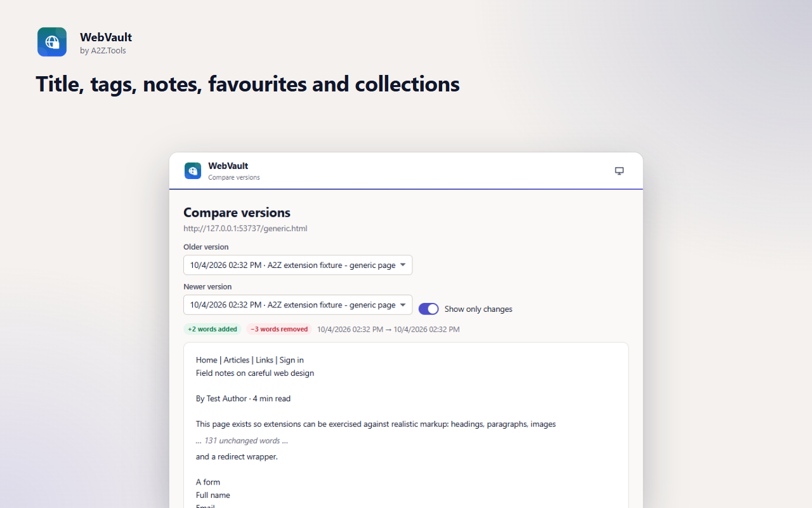Click the −3 words removed badge
This screenshot has height=508, width=812.
click(x=279, y=329)
